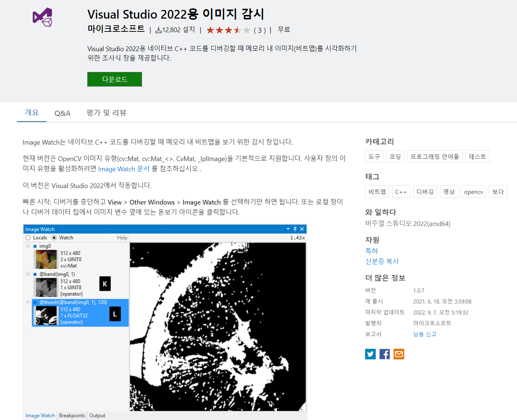Collapse the img0 watch entry

(x=28, y=246)
